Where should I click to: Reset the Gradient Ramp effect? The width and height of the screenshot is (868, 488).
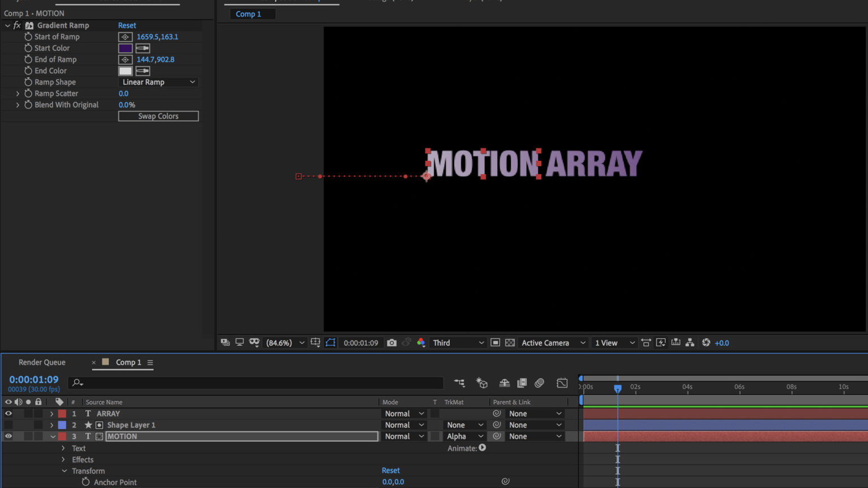pos(127,25)
